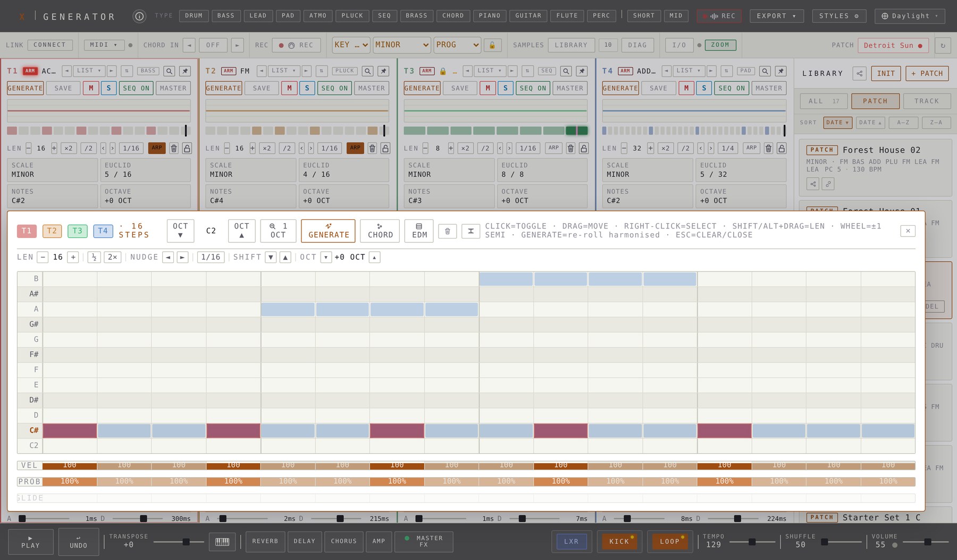Solo track T2

point(307,88)
